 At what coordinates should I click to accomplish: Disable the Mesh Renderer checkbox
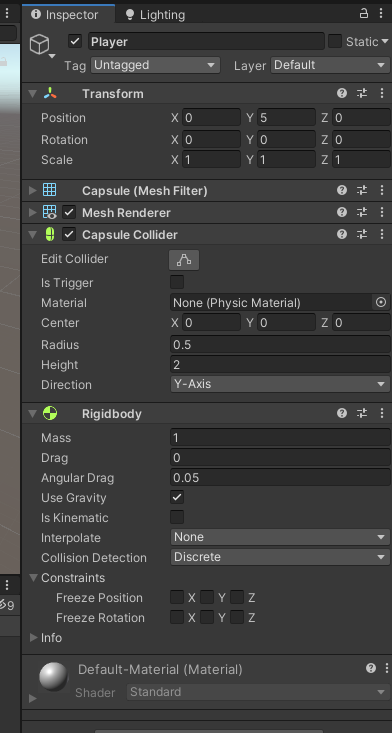(x=69, y=212)
